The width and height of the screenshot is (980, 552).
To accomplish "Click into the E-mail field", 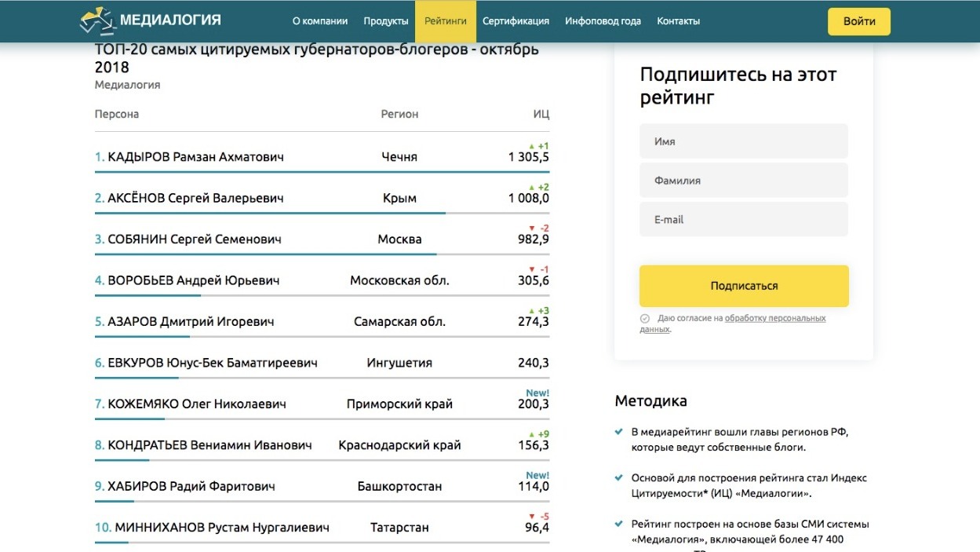I will tap(744, 220).
